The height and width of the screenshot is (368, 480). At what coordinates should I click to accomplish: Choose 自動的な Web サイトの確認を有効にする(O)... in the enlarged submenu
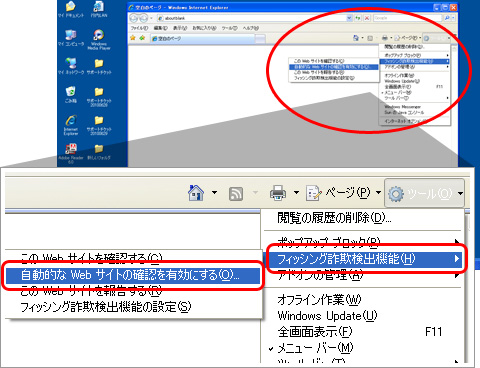[x=133, y=275]
